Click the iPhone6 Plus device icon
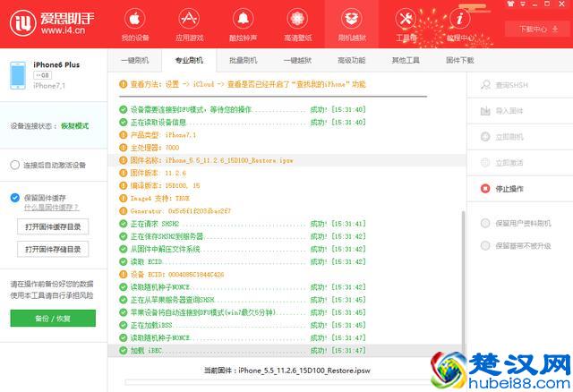This screenshot has height=392, width=573. tap(18, 75)
